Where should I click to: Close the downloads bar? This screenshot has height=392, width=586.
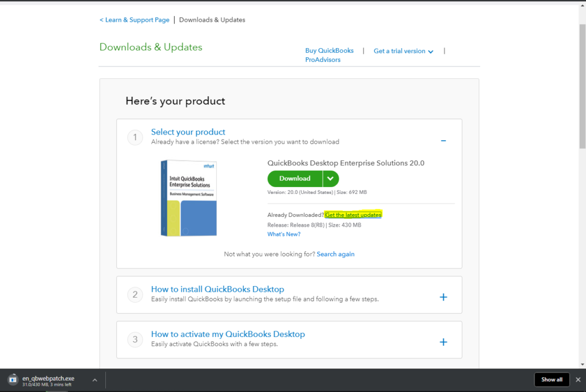[578, 379]
